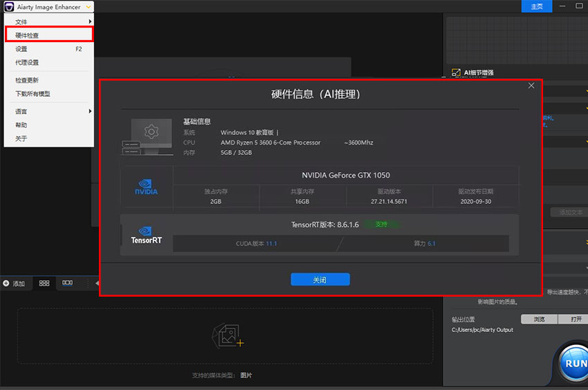
Task: Open 设置 from the menu
Action: coord(48,48)
